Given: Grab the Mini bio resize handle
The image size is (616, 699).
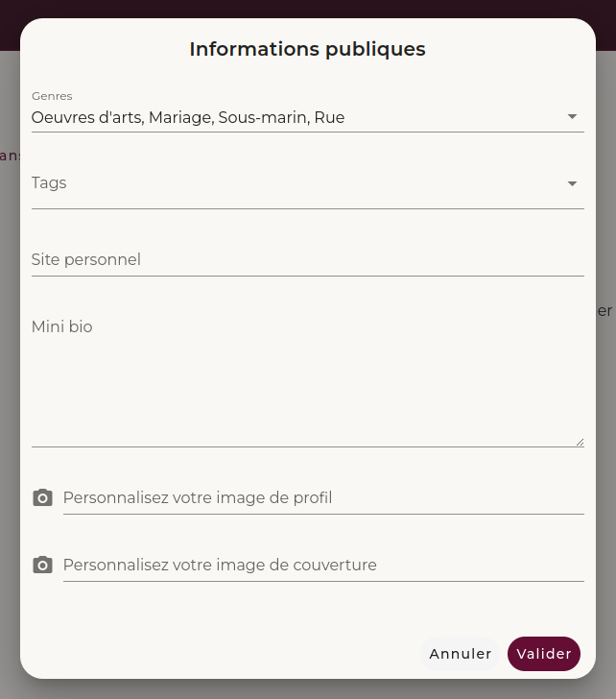Looking at the screenshot, I should click(x=580, y=442).
